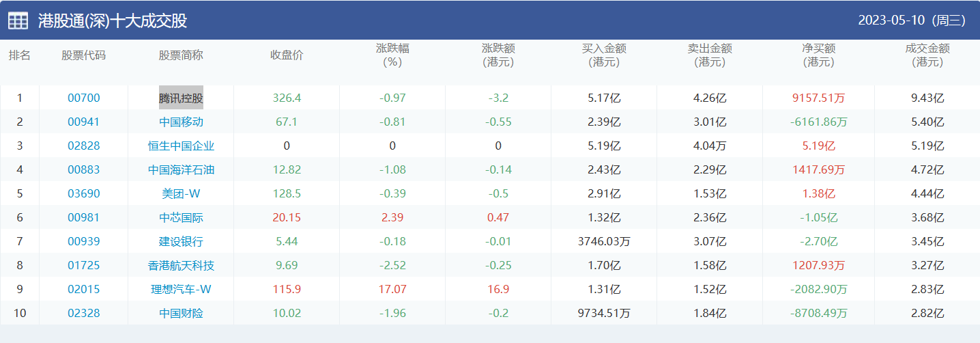
Task: Open the 美团-W stock link
Action: [181, 193]
